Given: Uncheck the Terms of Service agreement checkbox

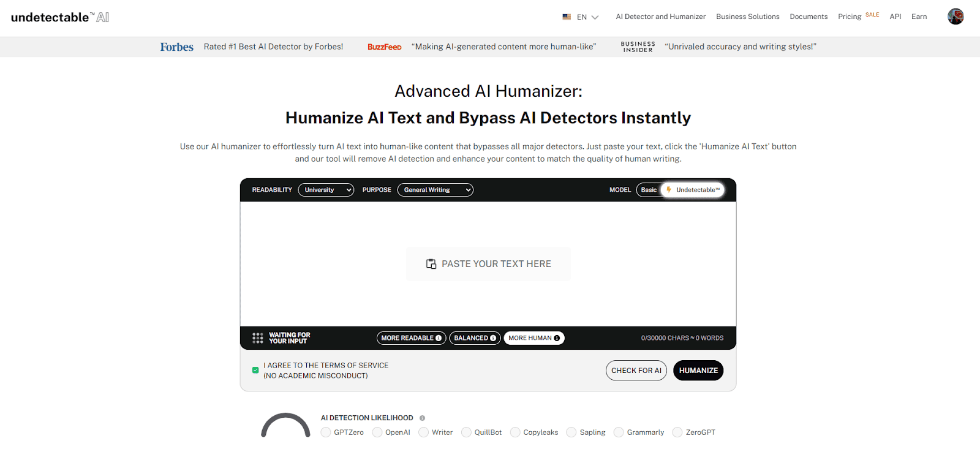Looking at the screenshot, I should [x=255, y=370].
